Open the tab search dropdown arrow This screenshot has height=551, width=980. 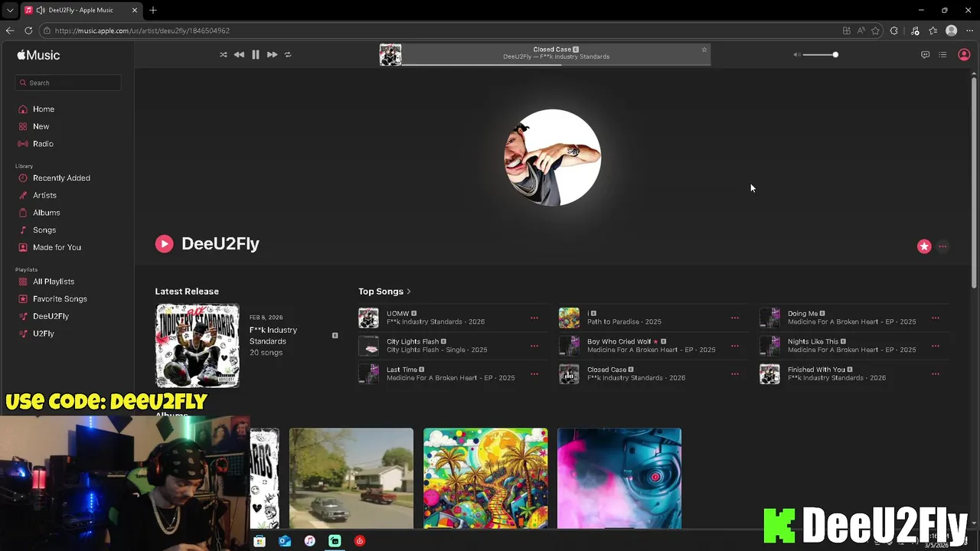click(x=10, y=10)
